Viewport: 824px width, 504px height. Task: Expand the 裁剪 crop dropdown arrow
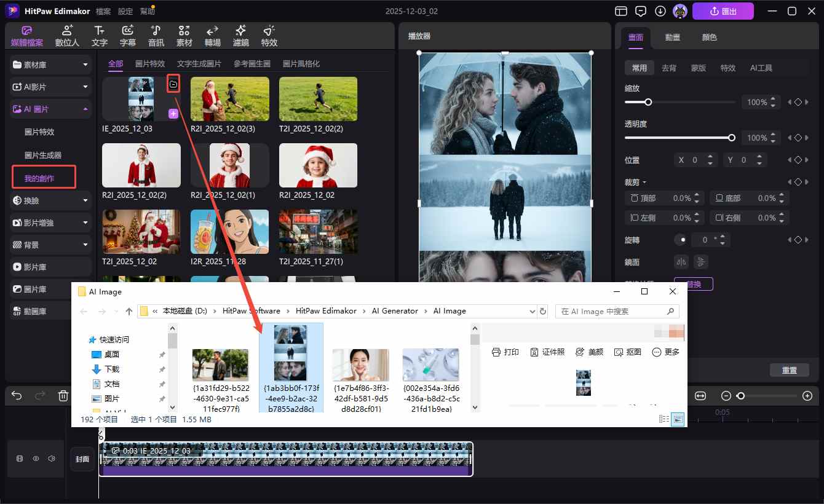tap(644, 183)
